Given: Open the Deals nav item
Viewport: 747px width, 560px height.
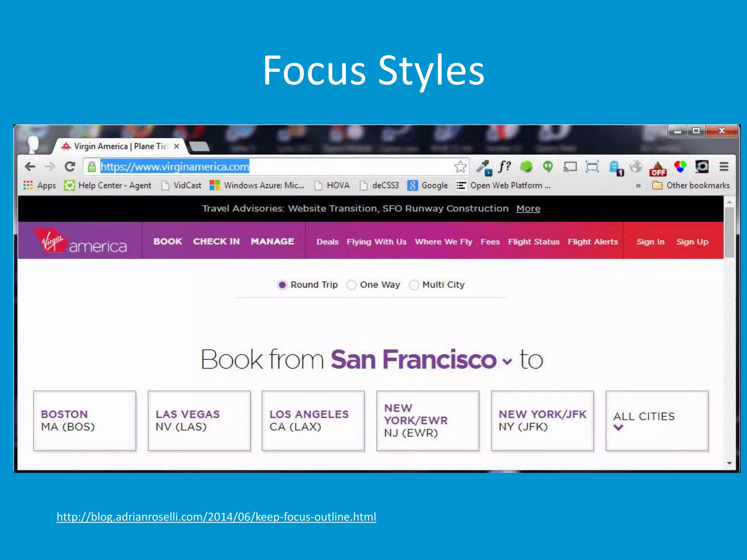Looking at the screenshot, I should (328, 242).
